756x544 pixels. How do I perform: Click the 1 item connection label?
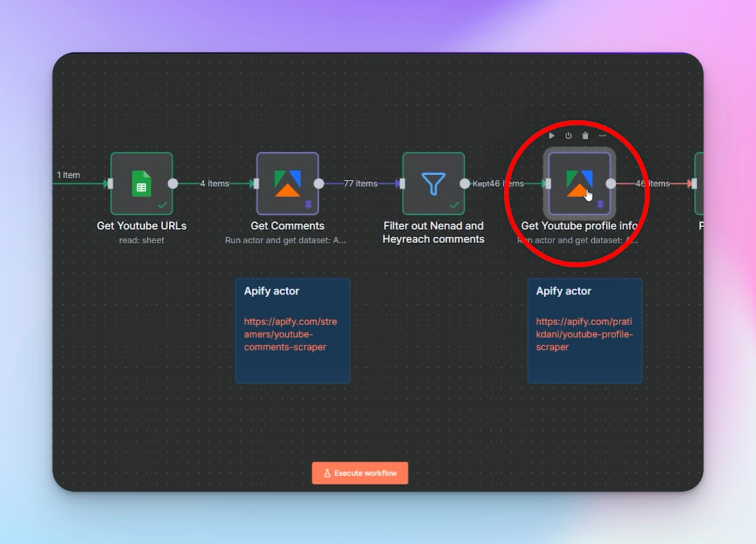[68, 175]
